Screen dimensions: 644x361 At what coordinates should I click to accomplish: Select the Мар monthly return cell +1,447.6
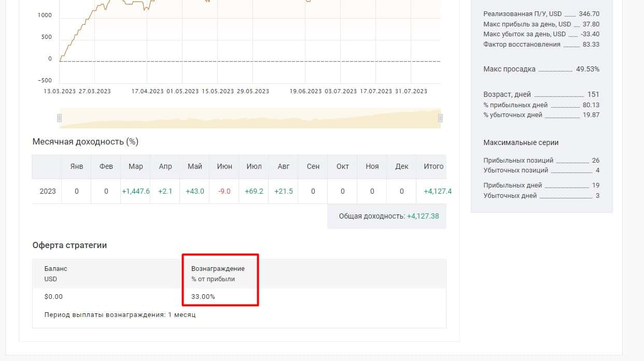pos(136,191)
